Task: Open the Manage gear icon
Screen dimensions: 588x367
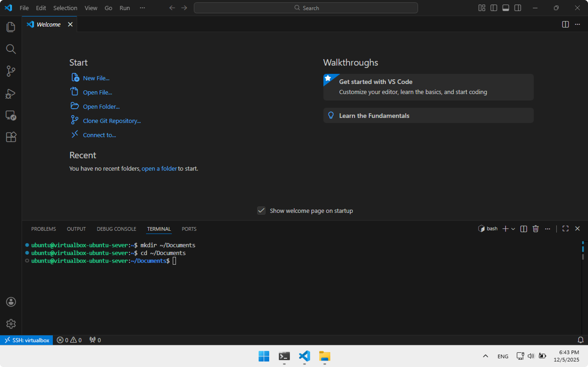Action: coord(11,324)
